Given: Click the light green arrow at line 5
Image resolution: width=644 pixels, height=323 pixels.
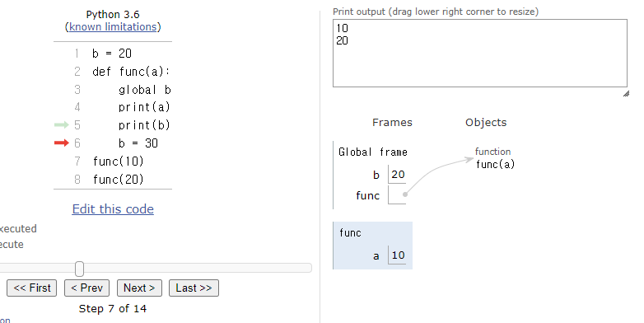Looking at the screenshot, I should (62, 125).
